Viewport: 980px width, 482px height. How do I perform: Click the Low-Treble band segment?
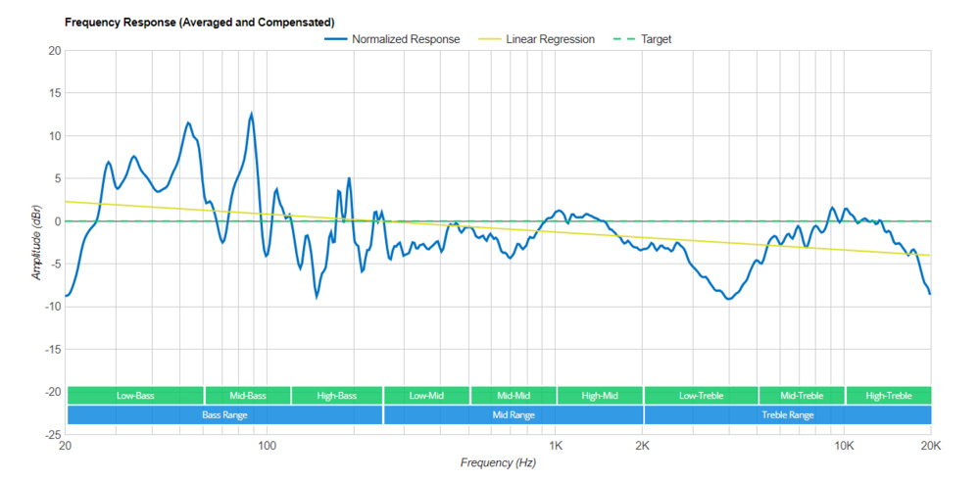[701, 396]
